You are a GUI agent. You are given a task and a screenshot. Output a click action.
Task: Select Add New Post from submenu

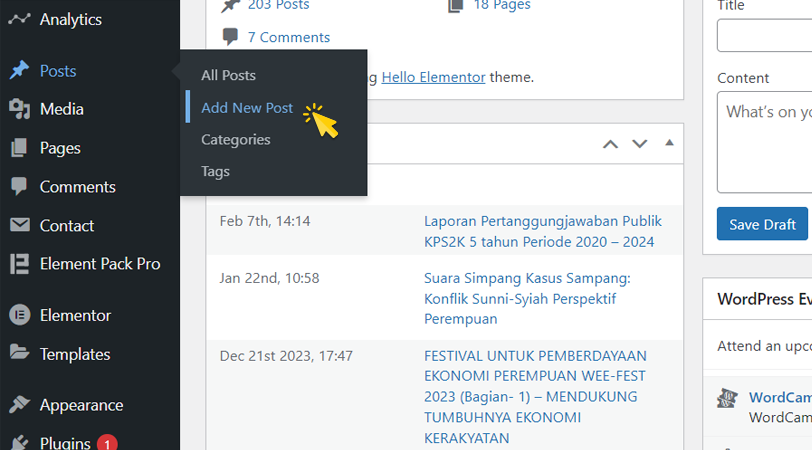point(247,108)
